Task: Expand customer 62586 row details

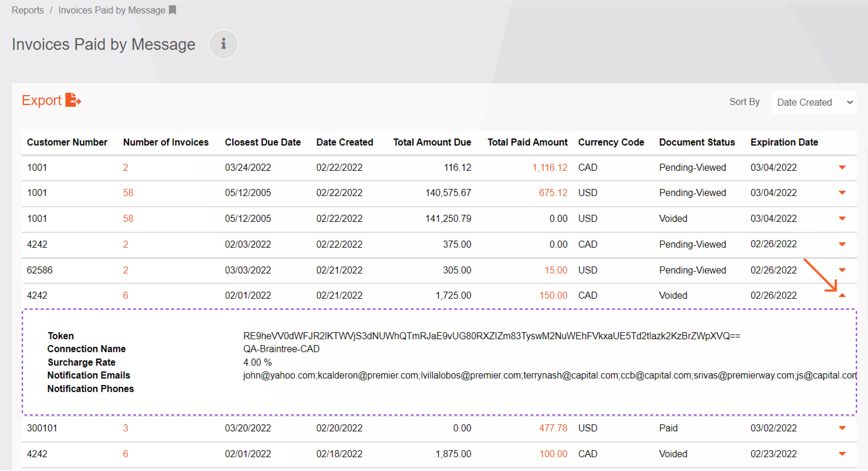Action: point(842,270)
